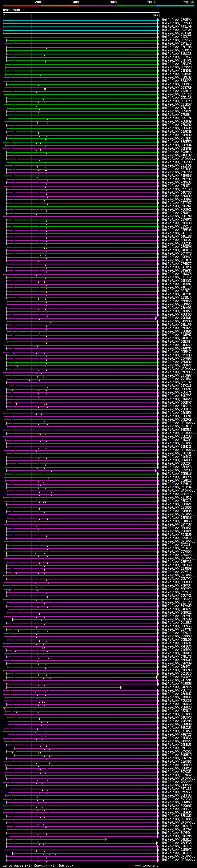Image resolution: width=197 pixels, height=868 pixels.
Task: Select label UniRef100_A9B599
Action: pyautogui.click(x=176, y=765)
